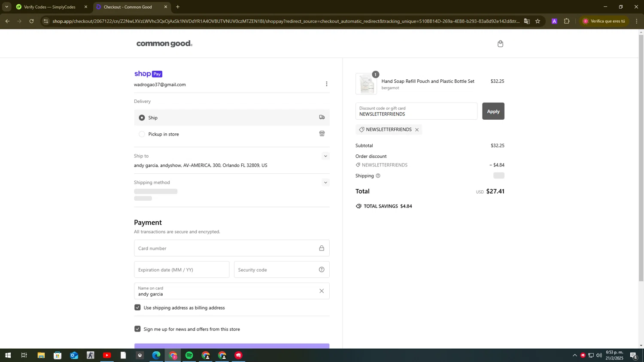
Task: Open Task View in taskbar
Action: 24,355
